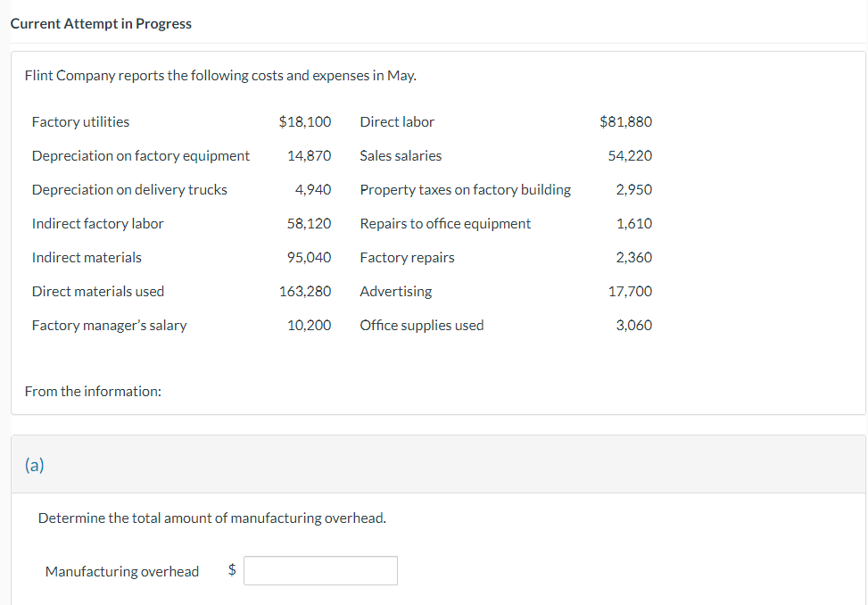Click the "(a)" part header

[35, 465]
